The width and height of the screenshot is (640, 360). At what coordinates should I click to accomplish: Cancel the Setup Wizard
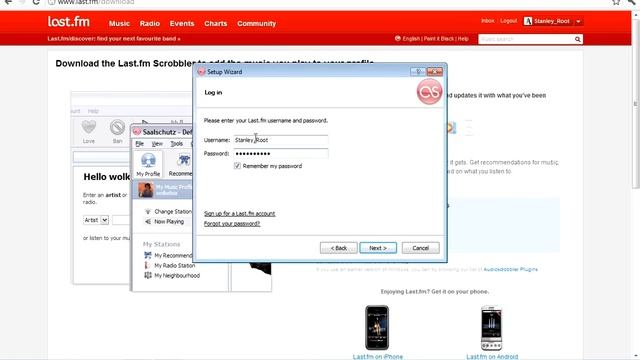[420, 248]
